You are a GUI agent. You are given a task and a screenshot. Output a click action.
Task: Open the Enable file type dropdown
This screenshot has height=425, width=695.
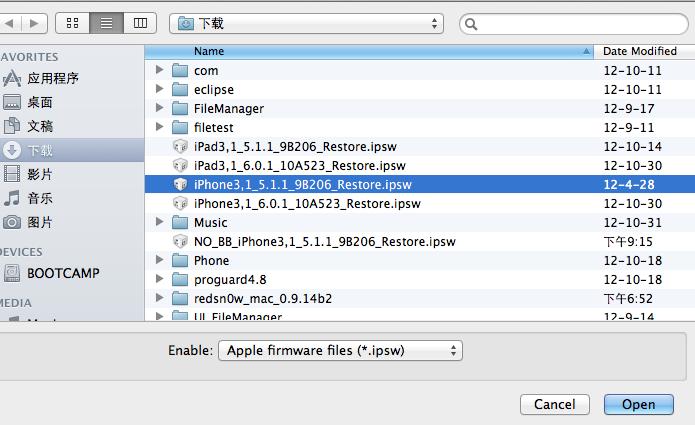click(340, 351)
